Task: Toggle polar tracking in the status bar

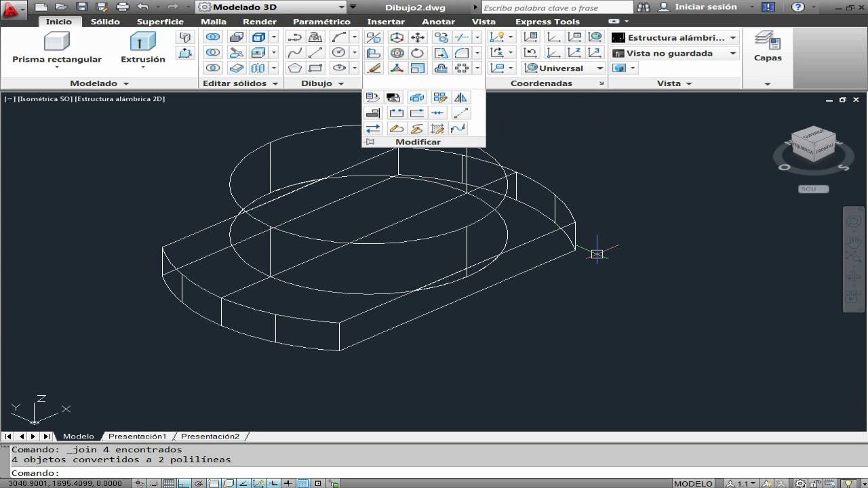Action: pos(199,483)
